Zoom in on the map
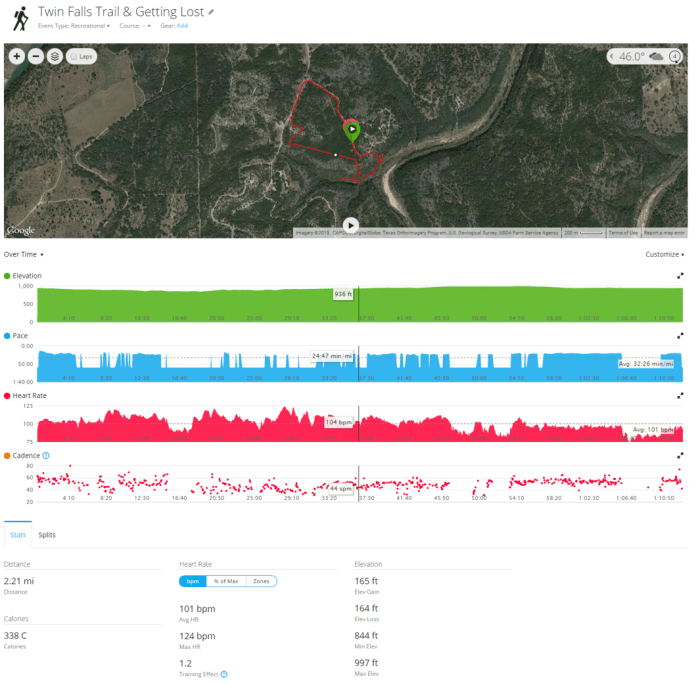Screen dimensions: 698x685 pos(17,57)
